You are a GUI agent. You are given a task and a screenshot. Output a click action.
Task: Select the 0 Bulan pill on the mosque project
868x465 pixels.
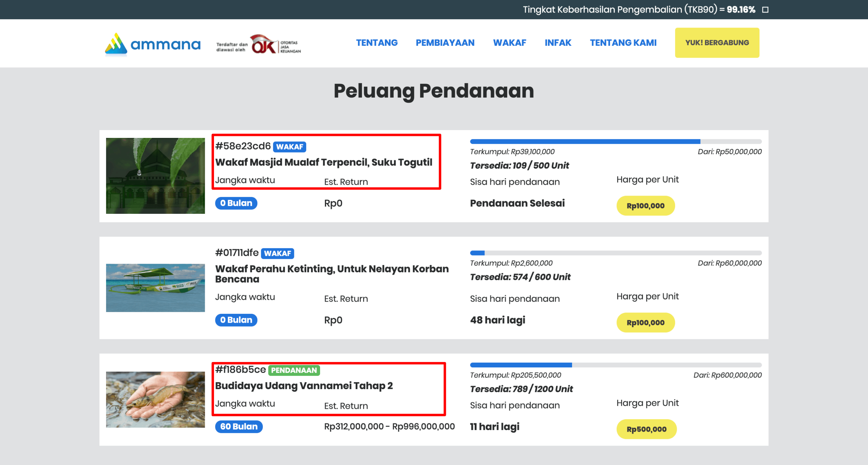[x=236, y=203]
